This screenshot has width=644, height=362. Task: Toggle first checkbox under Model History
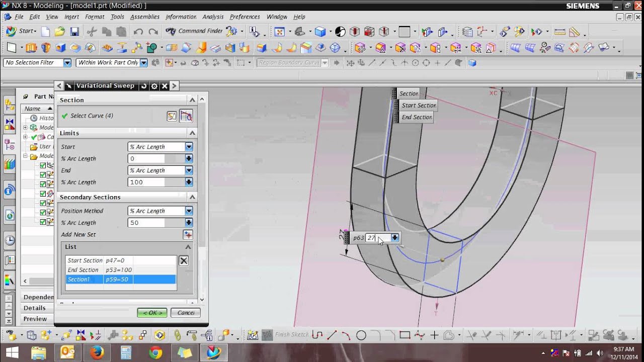[43, 165]
